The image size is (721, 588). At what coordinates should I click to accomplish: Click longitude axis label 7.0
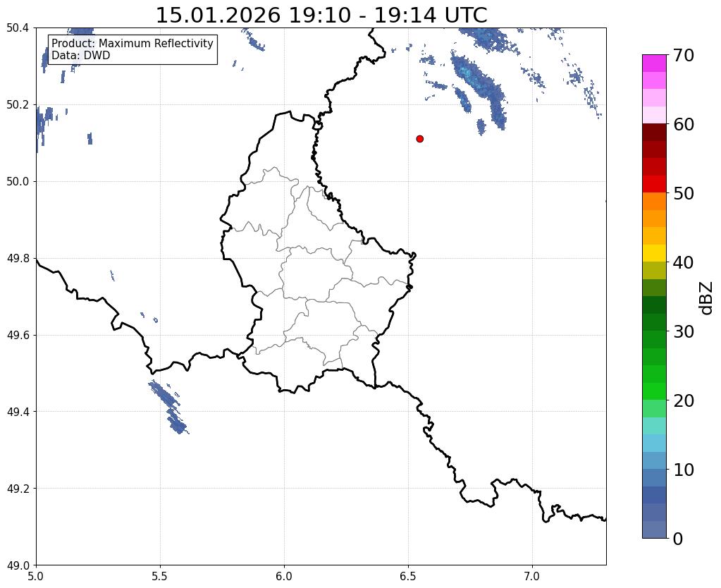[x=532, y=577]
